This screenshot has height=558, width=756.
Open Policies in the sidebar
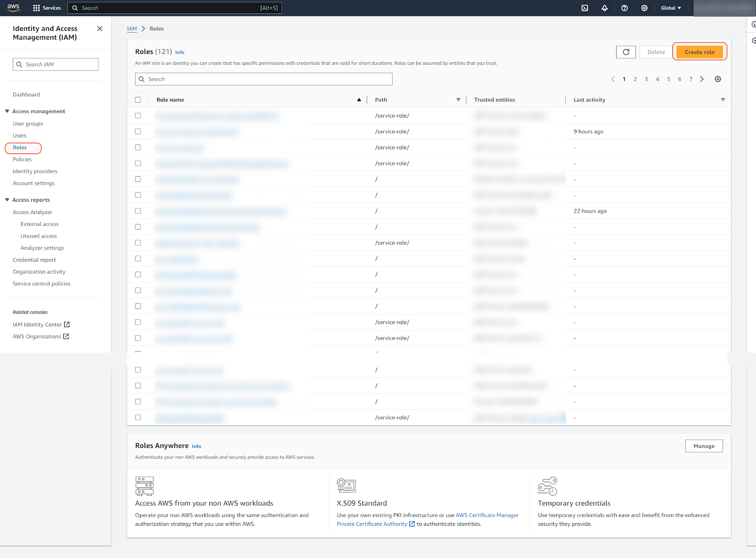pos(22,160)
